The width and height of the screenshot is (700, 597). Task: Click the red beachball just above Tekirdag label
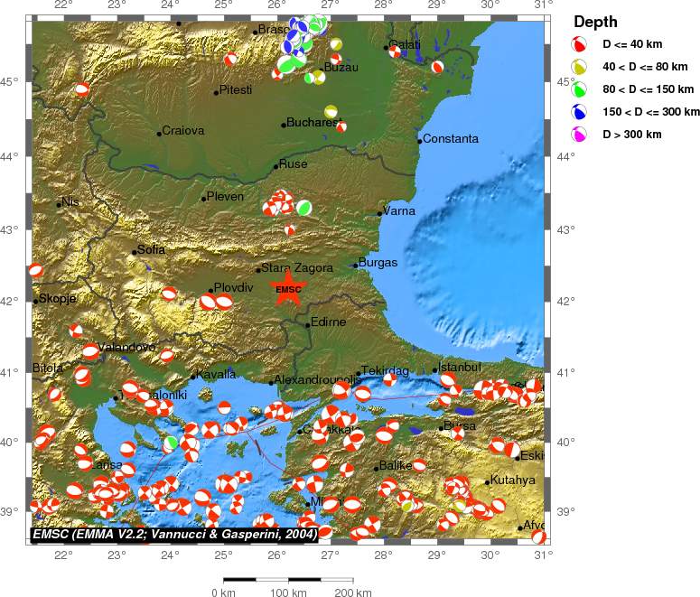[389, 380]
